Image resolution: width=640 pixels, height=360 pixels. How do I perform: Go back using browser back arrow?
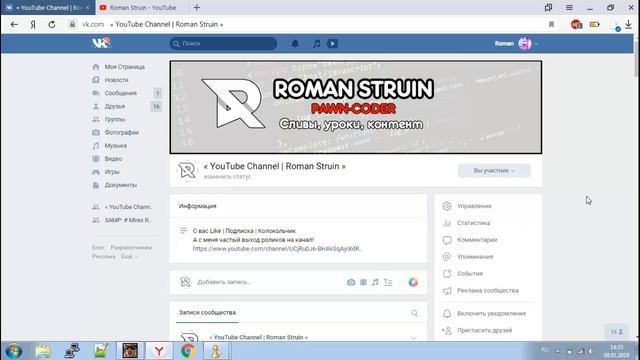click(14, 24)
